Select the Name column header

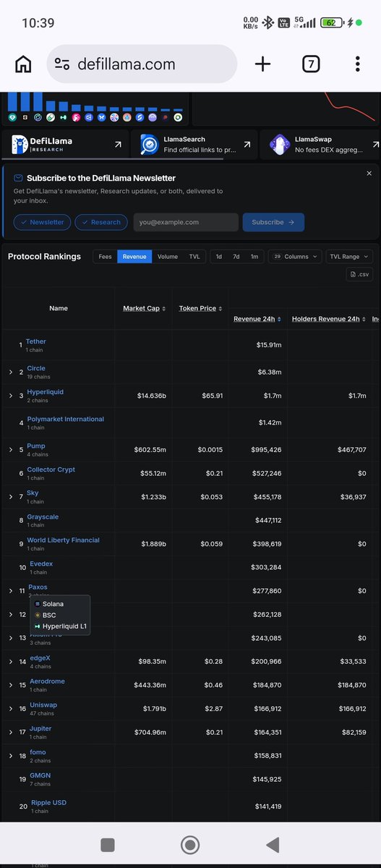click(59, 308)
